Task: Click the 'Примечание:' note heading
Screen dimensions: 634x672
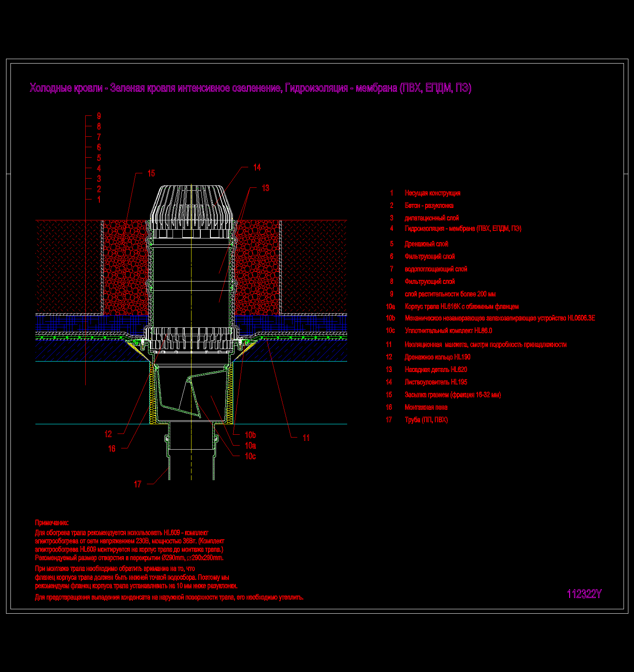Action: (x=51, y=523)
